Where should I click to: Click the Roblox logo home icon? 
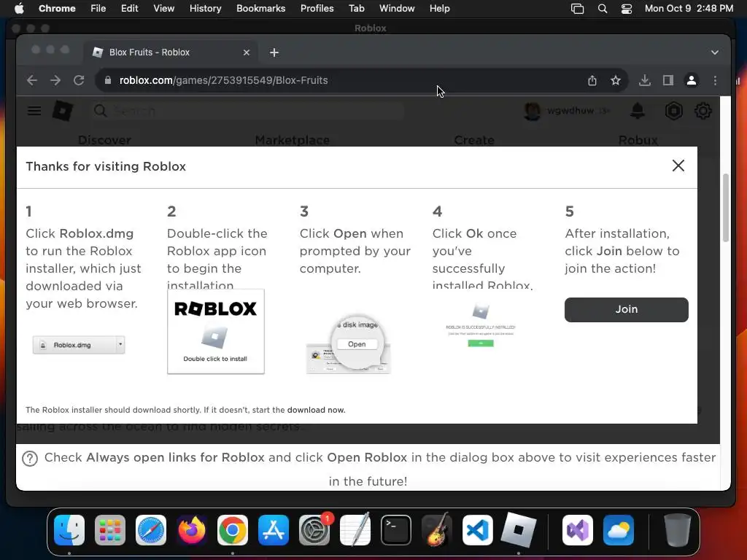tap(63, 111)
